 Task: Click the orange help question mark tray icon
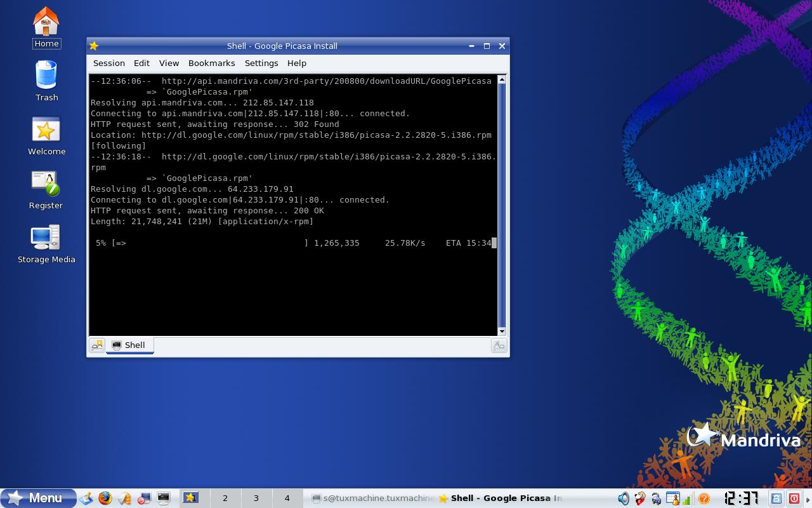tap(703, 499)
